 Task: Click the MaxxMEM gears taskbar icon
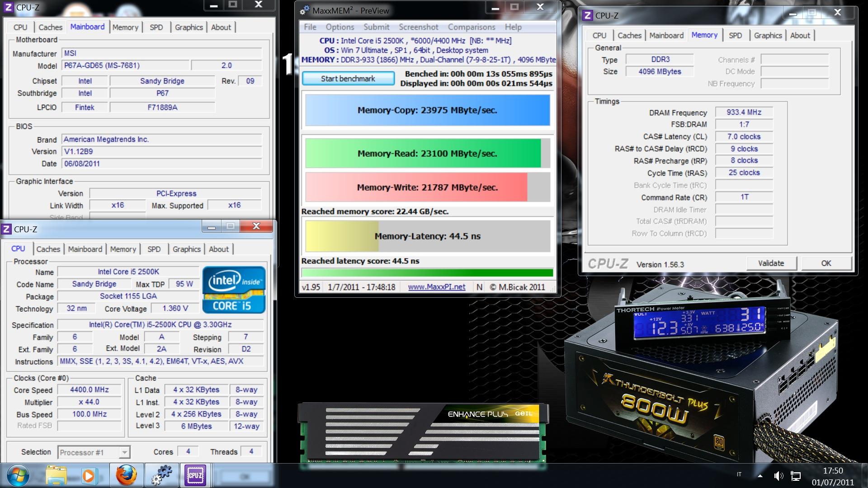click(161, 475)
